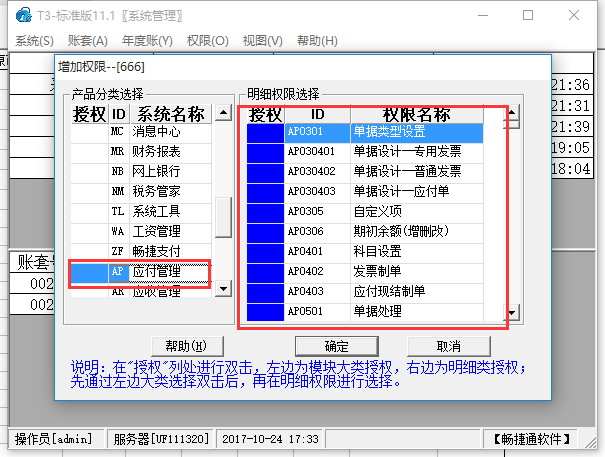Toggle authorization for AP0301 单据类型设置
This screenshot has height=457, width=605.
click(265, 133)
